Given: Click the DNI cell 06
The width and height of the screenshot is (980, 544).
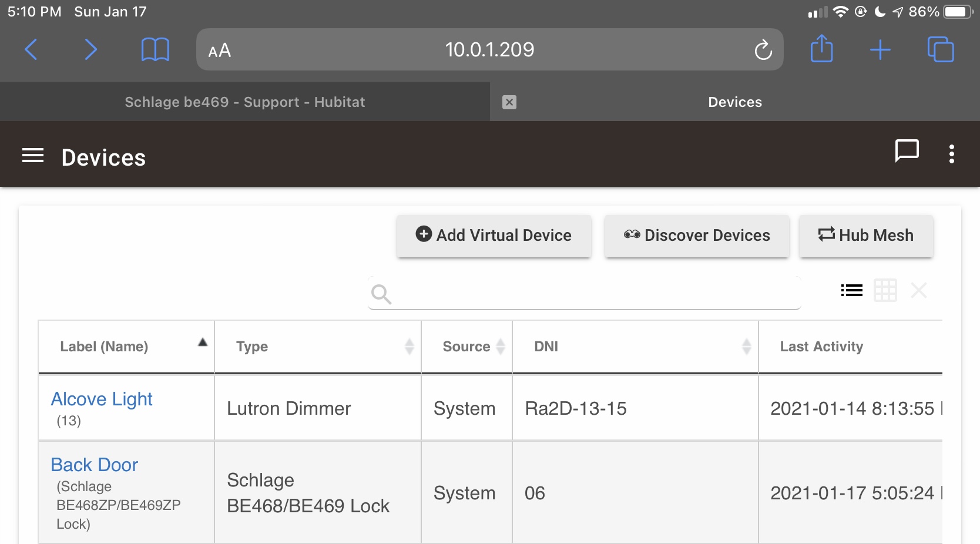Looking at the screenshot, I should tap(635, 493).
